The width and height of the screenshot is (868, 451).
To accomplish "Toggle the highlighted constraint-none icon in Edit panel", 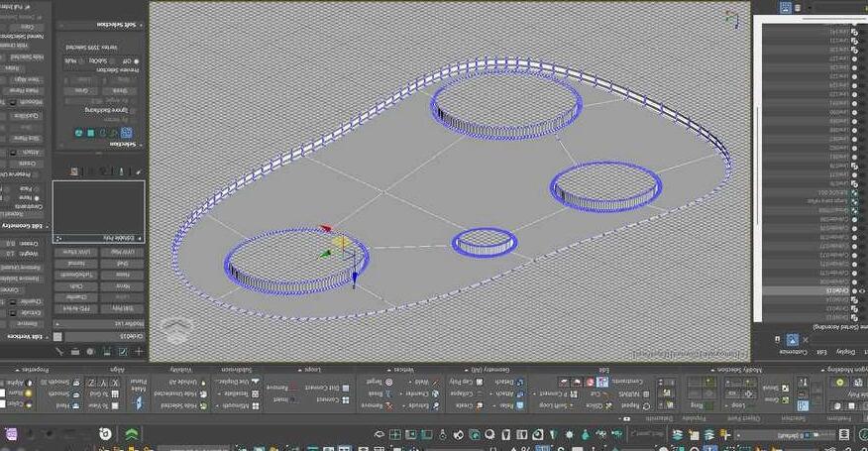I will point(602,382).
